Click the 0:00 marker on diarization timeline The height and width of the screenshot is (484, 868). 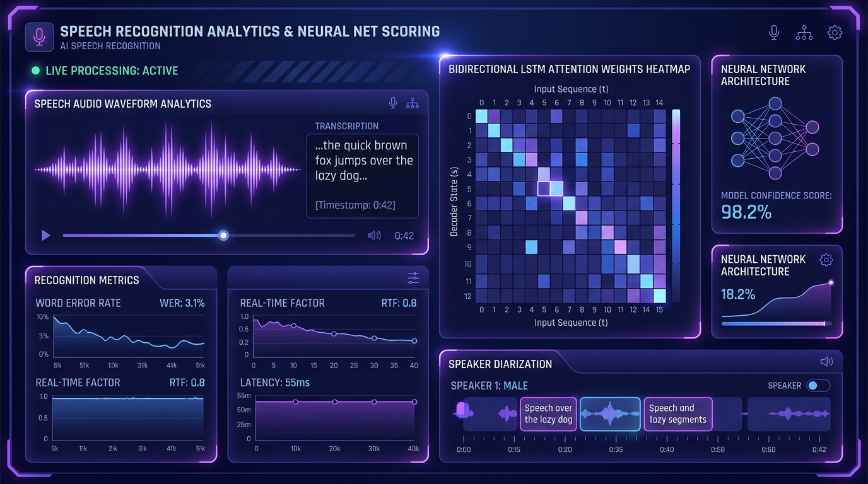464,449
